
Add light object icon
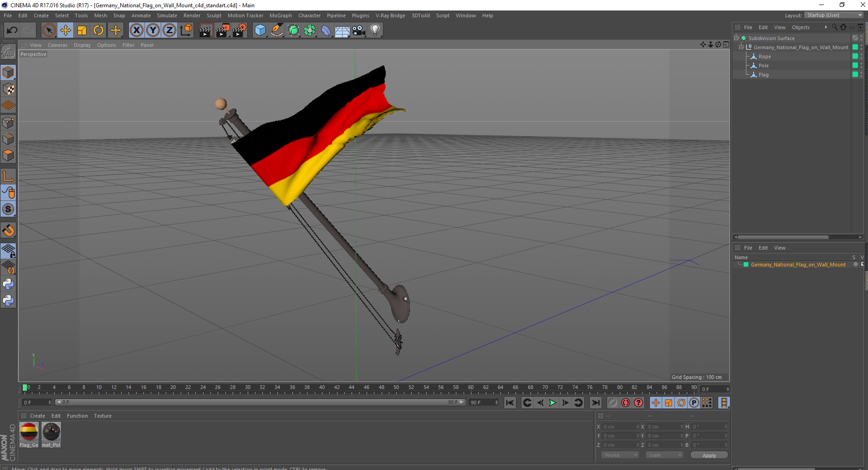point(375,31)
